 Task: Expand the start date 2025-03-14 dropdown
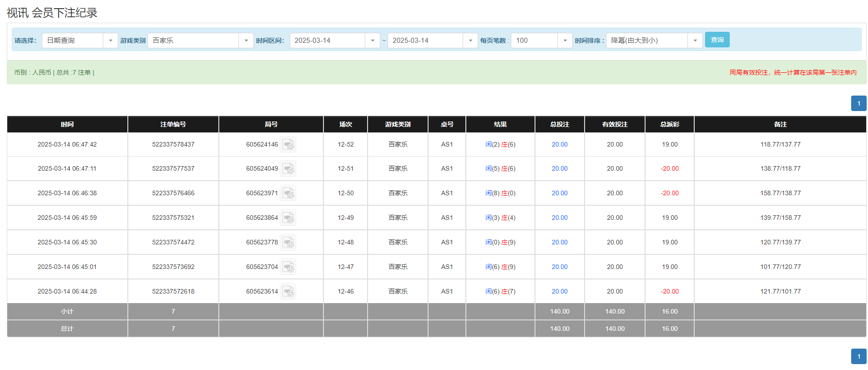(x=372, y=41)
